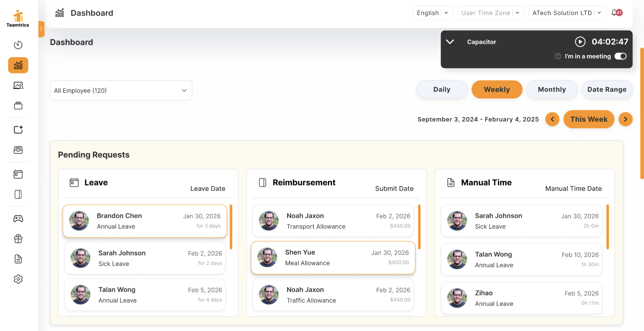
Task: Go to previous week arrow button
Action: (x=552, y=119)
